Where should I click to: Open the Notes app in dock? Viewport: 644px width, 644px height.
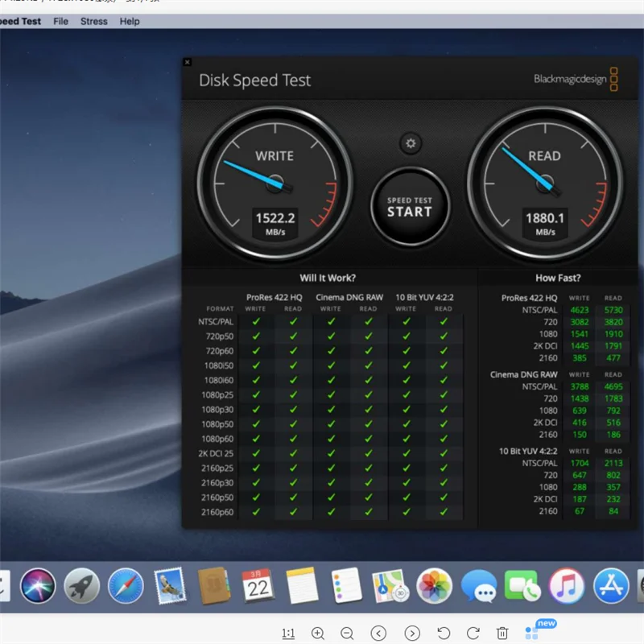point(302,585)
